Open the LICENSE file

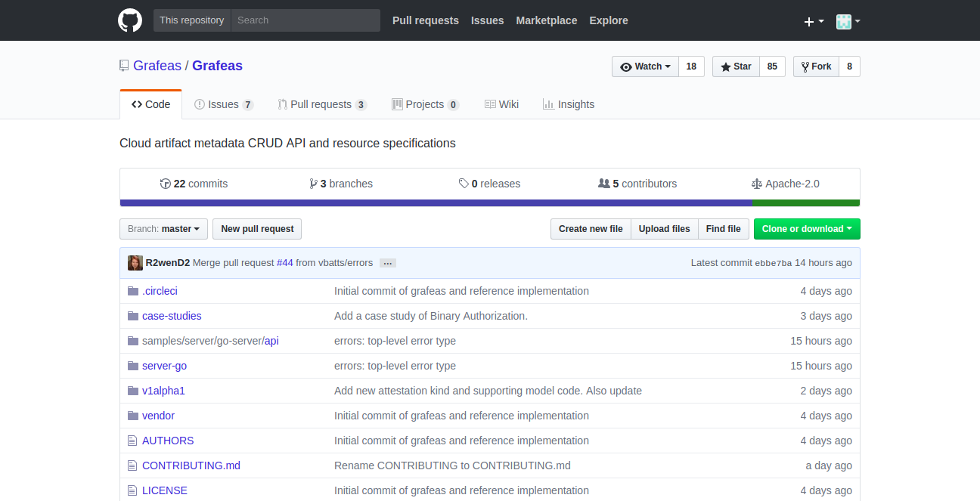tap(165, 490)
